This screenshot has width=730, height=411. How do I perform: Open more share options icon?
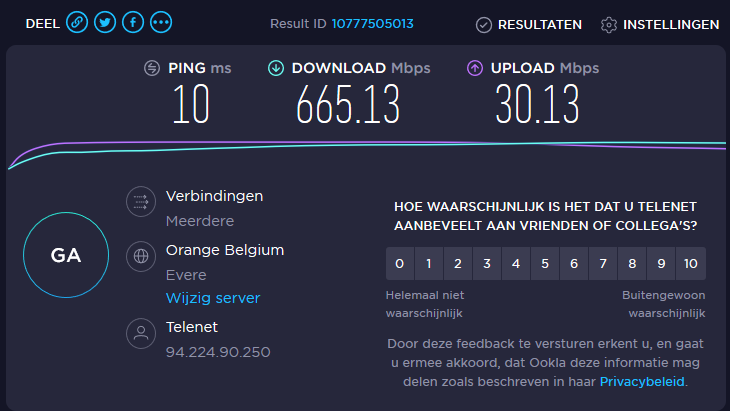161,22
